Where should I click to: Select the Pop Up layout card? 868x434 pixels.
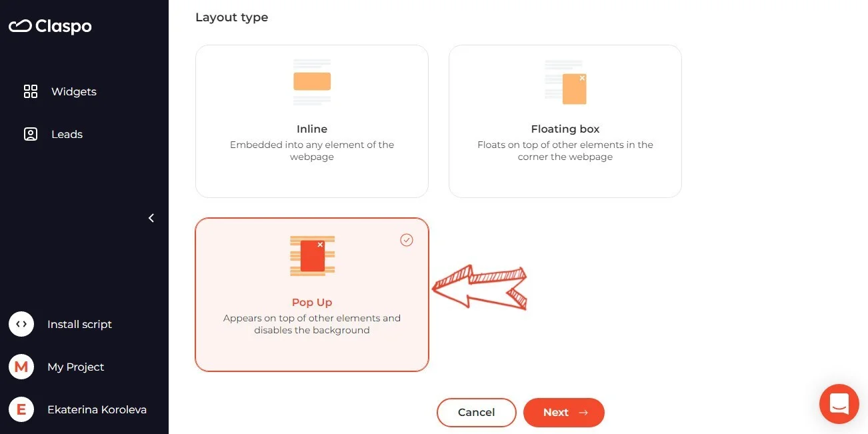click(x=311, y=294)
